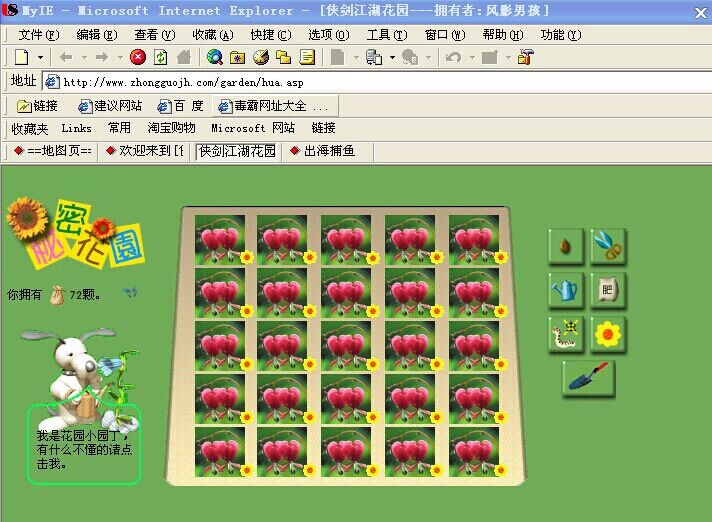This screenshot has height=522, width=712.
Task: Open the Links favorites item
Action: click(76, 128)
